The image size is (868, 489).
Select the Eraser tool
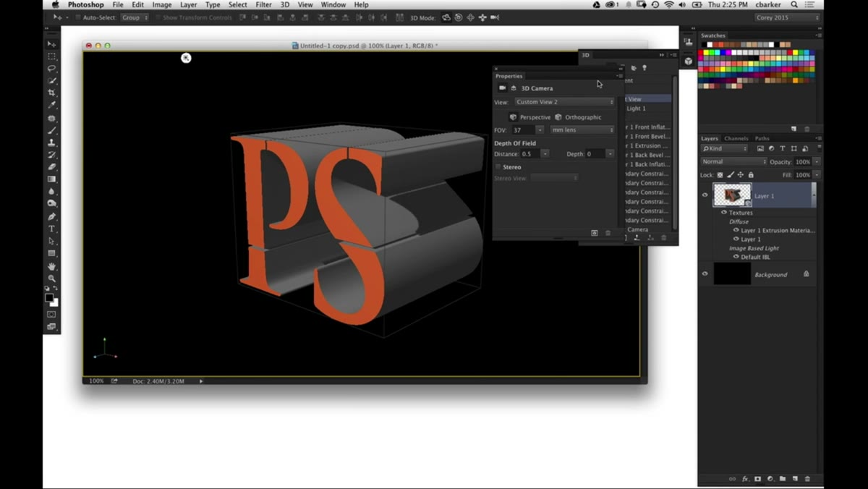point(51,167)
